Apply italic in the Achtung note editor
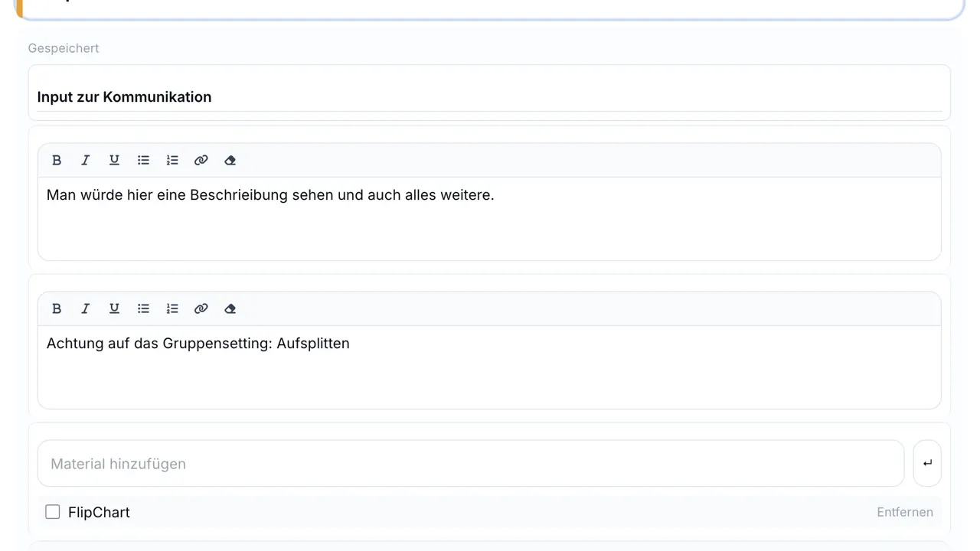980x551 pixels. (x=85, y=308)
